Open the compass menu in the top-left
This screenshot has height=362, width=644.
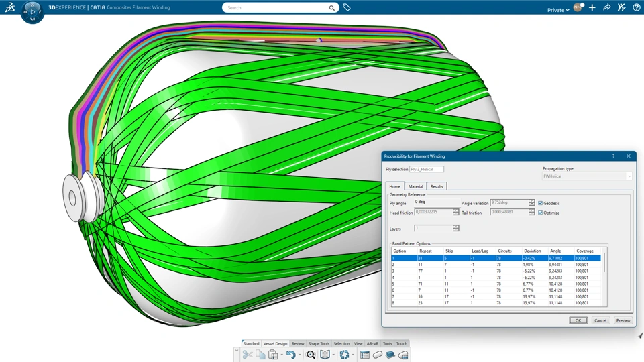(x=32, y=12)
